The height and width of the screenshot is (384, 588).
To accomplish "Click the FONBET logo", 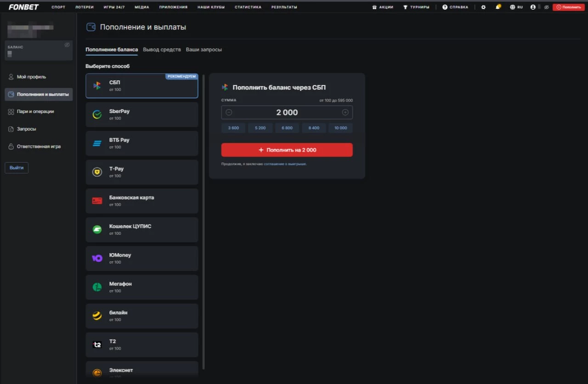I will 23,7.
